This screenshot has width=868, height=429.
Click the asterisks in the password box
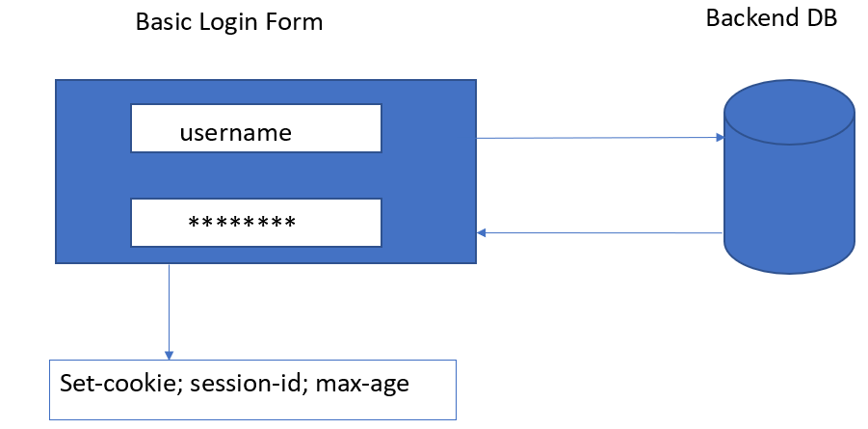tap(242, 223)
